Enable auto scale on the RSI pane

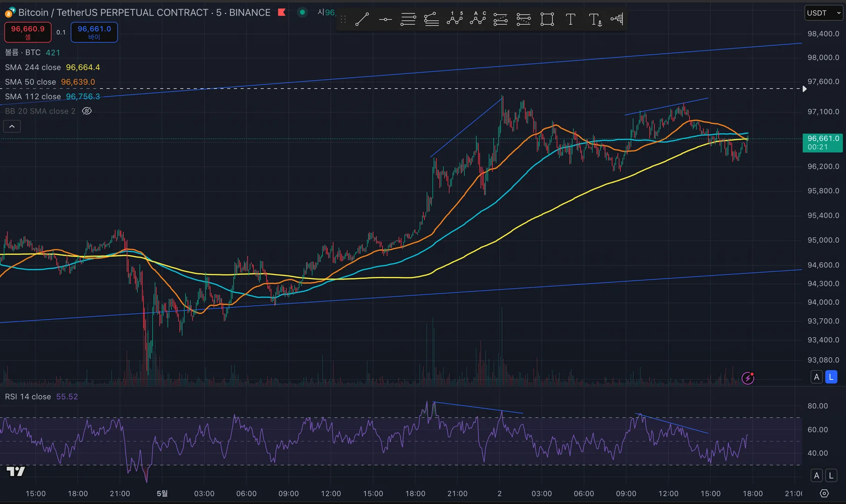click(816, 476)
